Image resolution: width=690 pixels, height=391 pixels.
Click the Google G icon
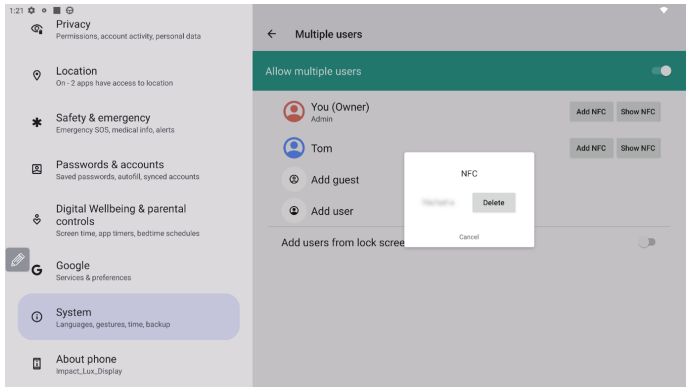(37, 270)
